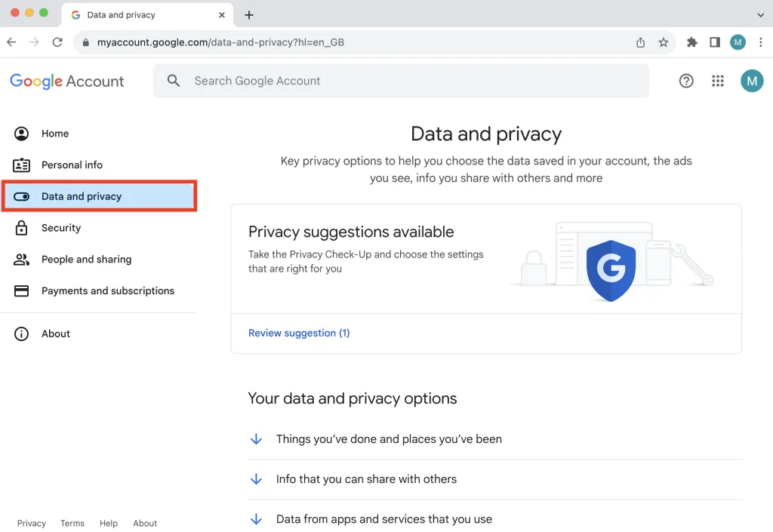Click the Help question mark icon
Image resolution: width=773 pixels, height=532 pixels.
(686, 81)
